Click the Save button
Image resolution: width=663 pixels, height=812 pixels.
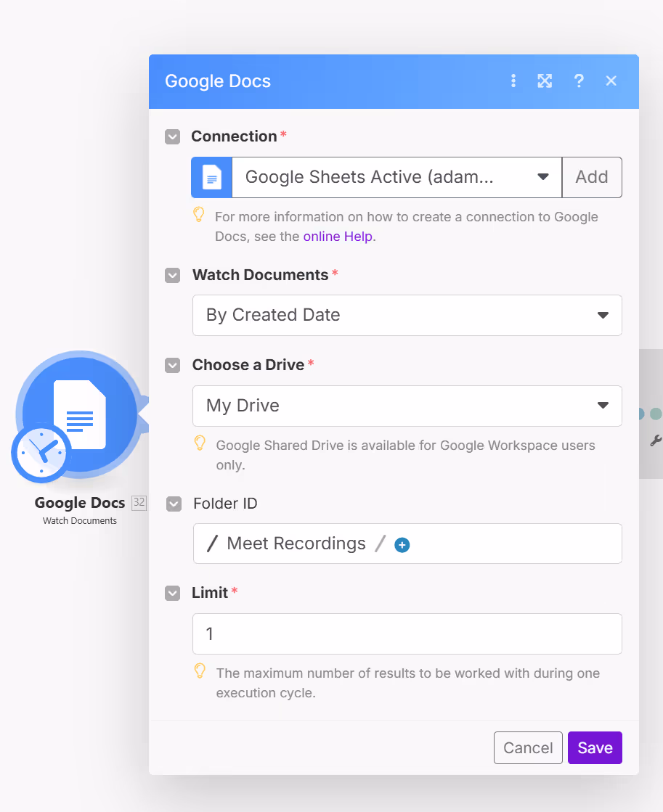[x=595, y=748]
